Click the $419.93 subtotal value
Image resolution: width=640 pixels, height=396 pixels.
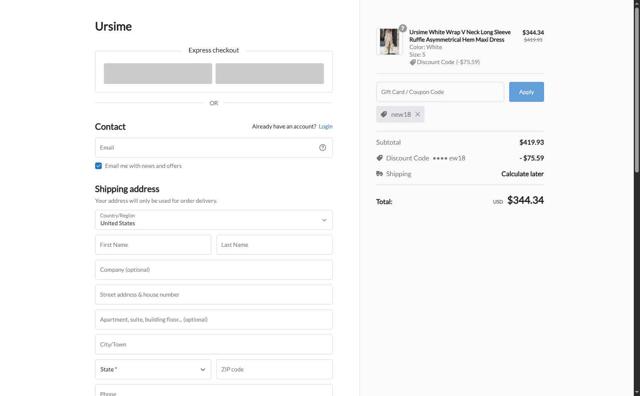[531, 142]
